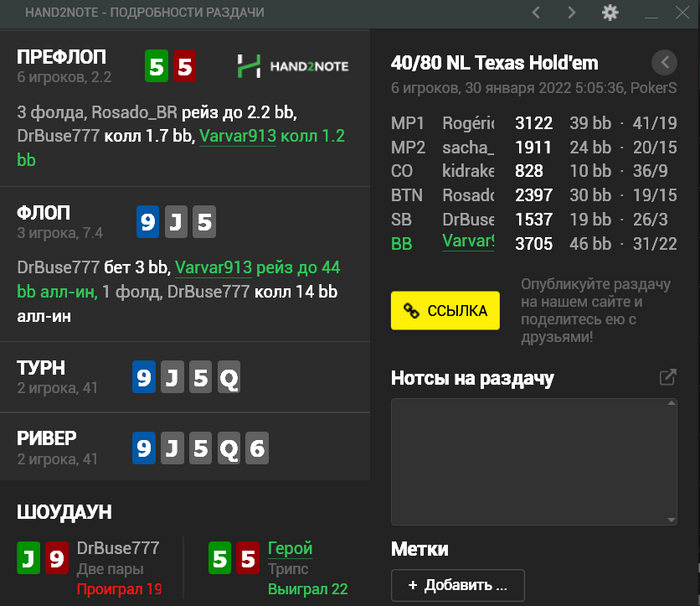This screenshot has width=700, height=606.
Task: Click notes scrollbar up arrow
Action: pyautogui.click(x=671, y=403)
